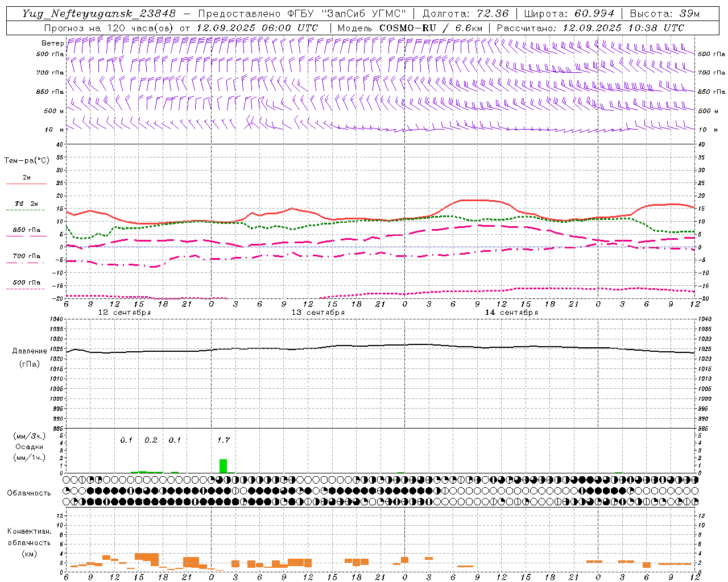Click the Модель COSMO-RU / 6.6км label

coord(410,28)
